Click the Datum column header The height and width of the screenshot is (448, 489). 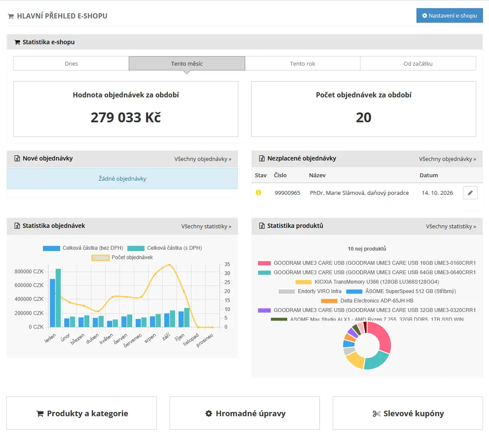[429, 175]
